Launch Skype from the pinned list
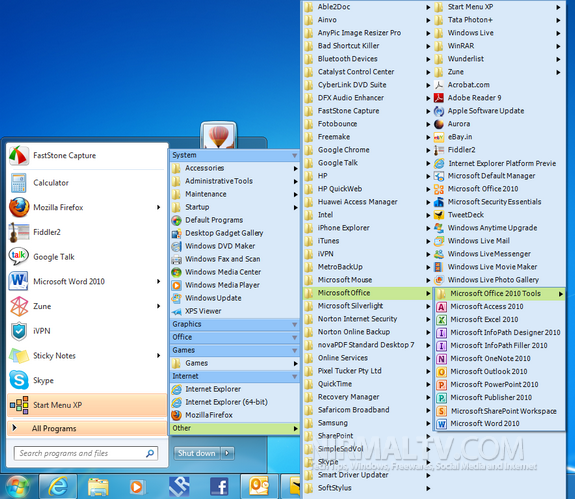575x499 pixels. (87, 380)
